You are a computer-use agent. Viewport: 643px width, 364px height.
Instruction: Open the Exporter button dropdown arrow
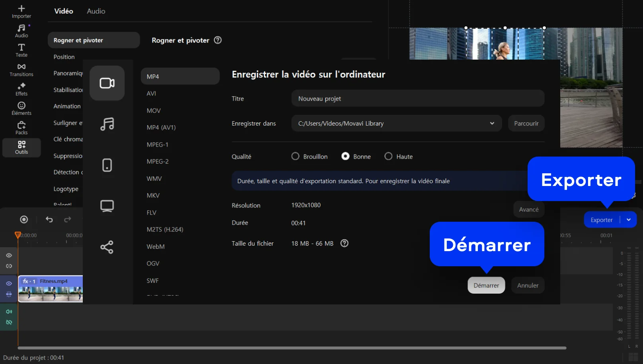point(629,220)
